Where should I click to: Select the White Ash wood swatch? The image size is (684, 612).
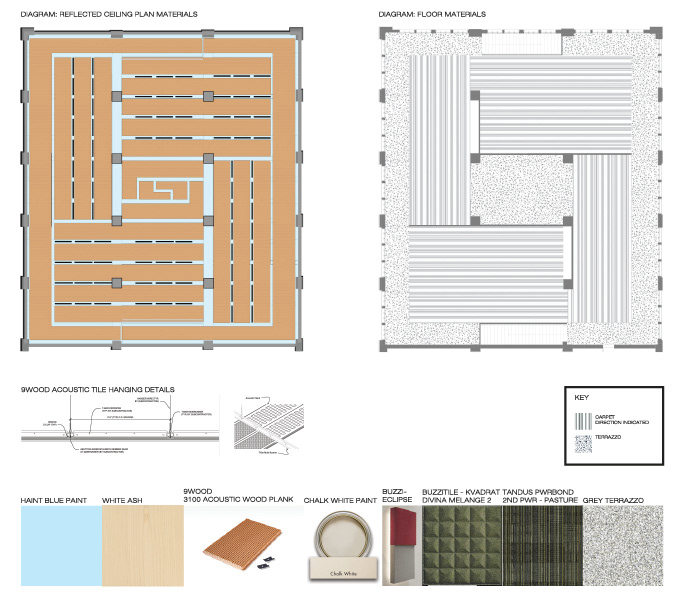pos(141,546)
